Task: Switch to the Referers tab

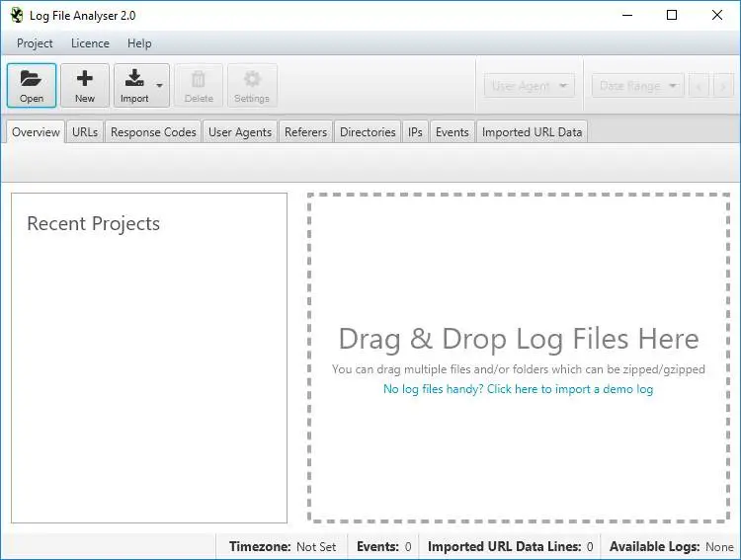Action: (x=305, y=131)
